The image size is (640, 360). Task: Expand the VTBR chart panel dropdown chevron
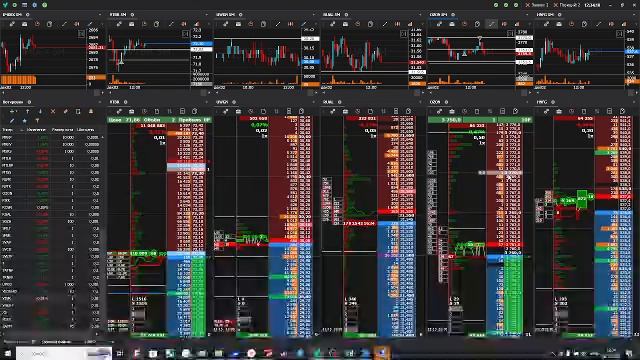tap(207, 15)
